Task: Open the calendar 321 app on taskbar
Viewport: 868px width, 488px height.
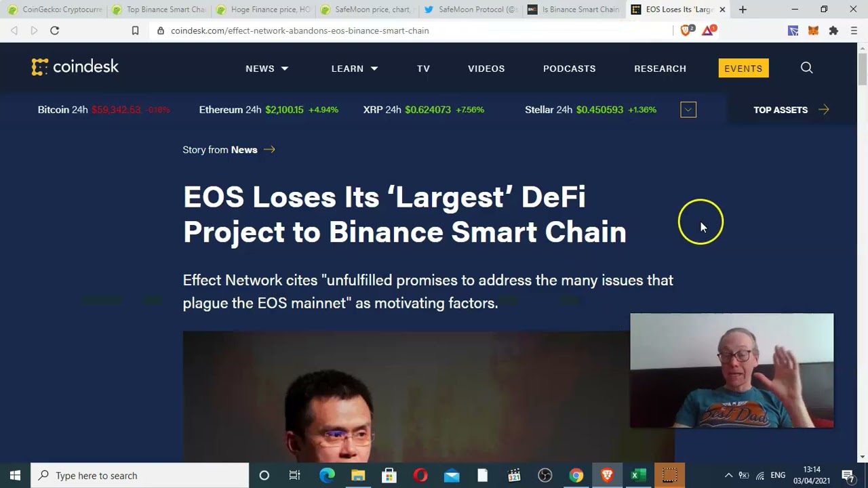Action: point(514,475)
